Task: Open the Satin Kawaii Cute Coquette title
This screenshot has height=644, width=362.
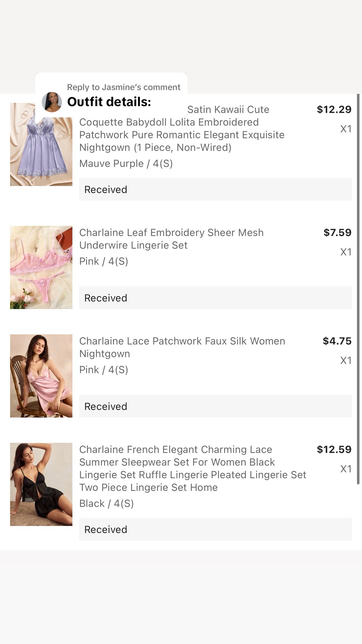Action: coord(182,128)
